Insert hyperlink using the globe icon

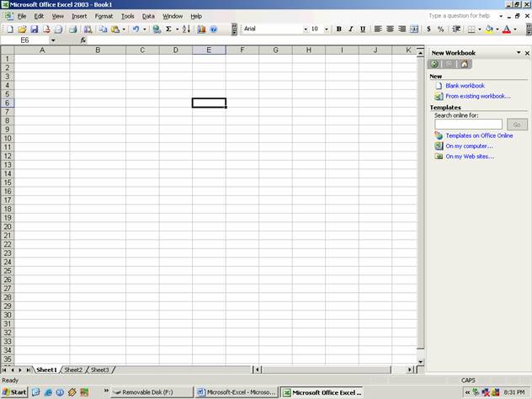(x=157, y=29)
